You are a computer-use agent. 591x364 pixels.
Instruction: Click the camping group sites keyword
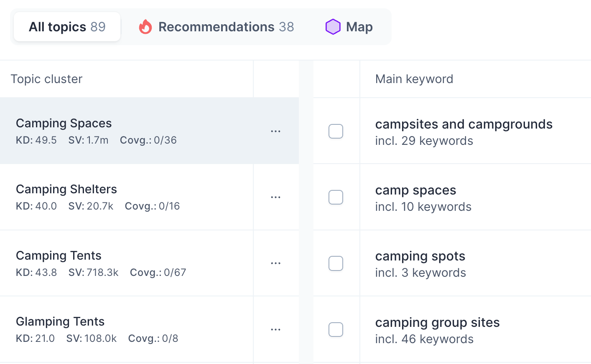coord(437,323)
